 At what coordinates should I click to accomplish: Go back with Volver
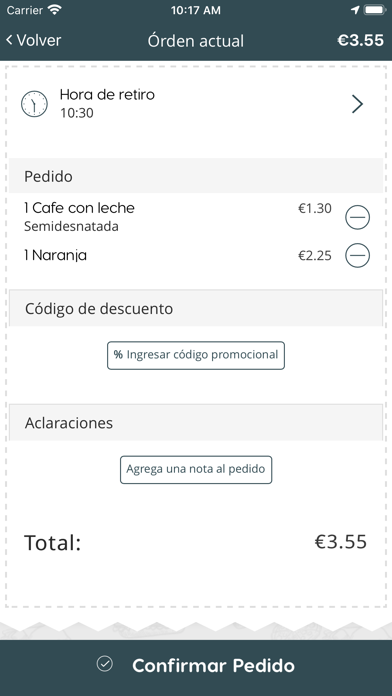point(33,40)
